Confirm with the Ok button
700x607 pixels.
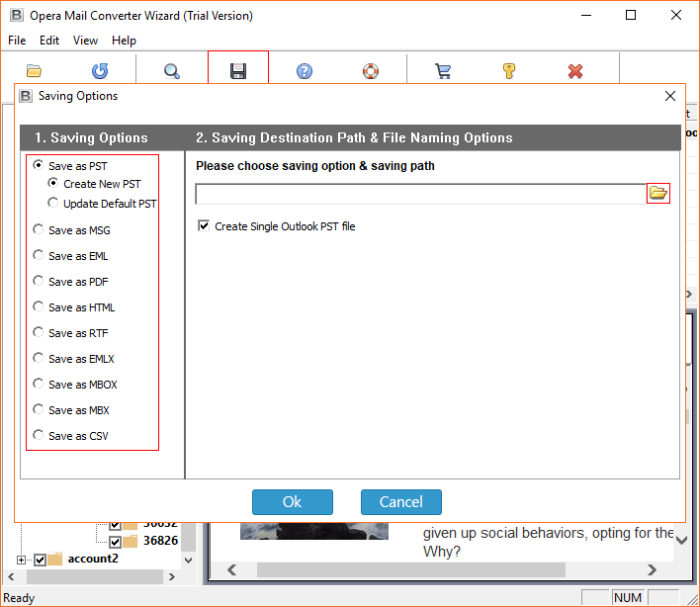coord(293,502)
